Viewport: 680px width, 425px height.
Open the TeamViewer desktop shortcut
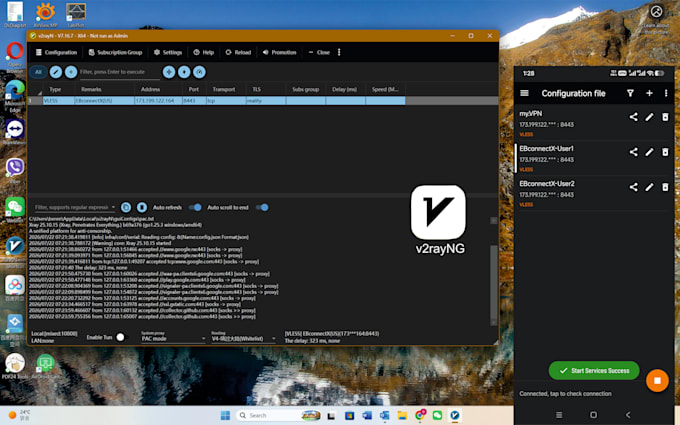tap(15, 131)
